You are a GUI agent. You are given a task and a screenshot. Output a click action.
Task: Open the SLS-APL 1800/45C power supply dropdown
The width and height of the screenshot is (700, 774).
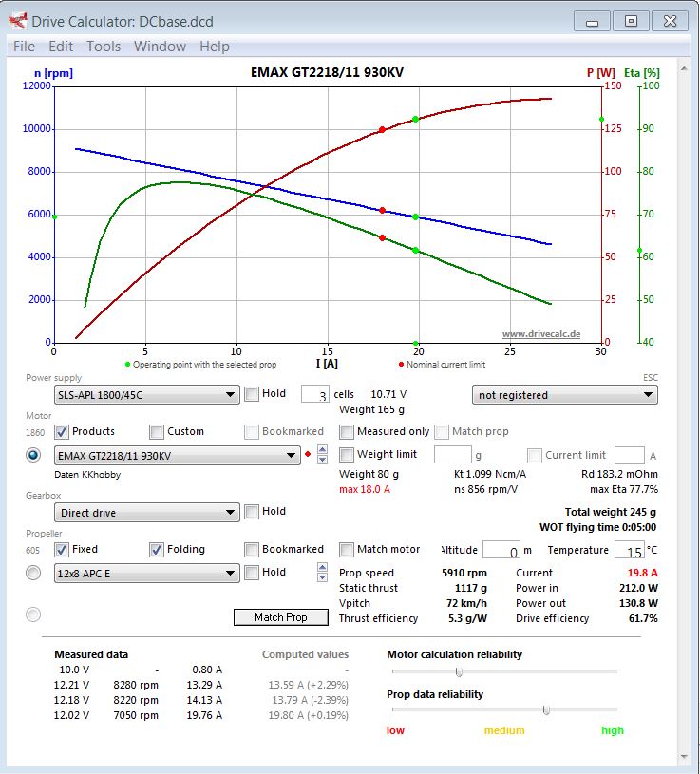[146, 395]
